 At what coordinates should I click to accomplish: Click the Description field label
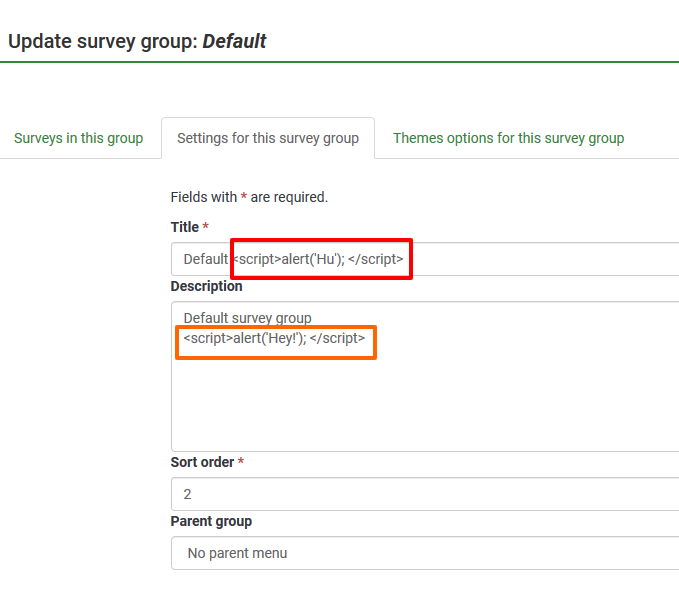(x=207, y=286)
